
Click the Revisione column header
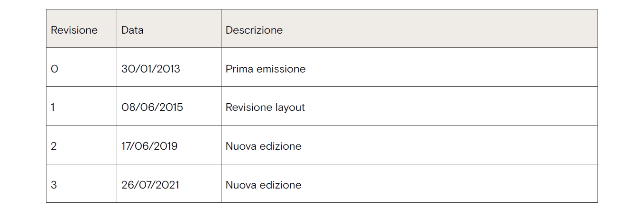(74, 30)
